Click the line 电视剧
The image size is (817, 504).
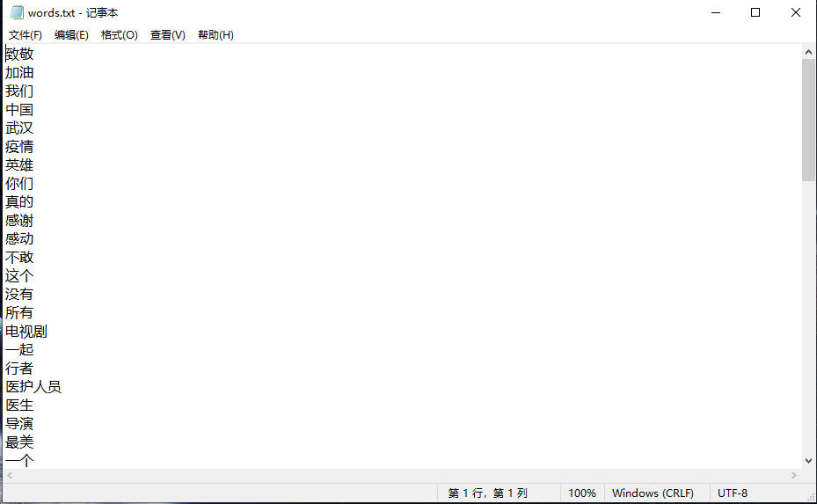pos(26,332)
